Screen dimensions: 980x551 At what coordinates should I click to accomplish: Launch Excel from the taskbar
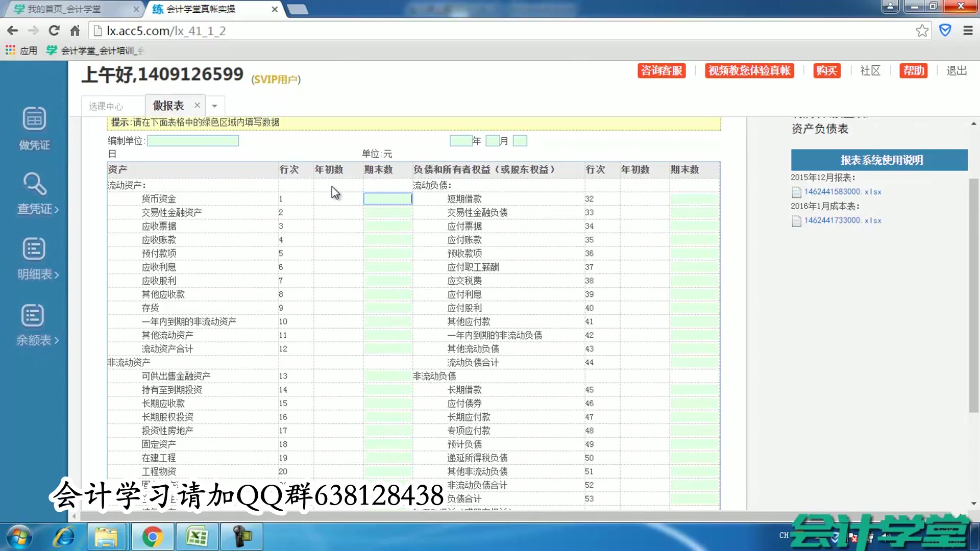click(x=197, y=537)
